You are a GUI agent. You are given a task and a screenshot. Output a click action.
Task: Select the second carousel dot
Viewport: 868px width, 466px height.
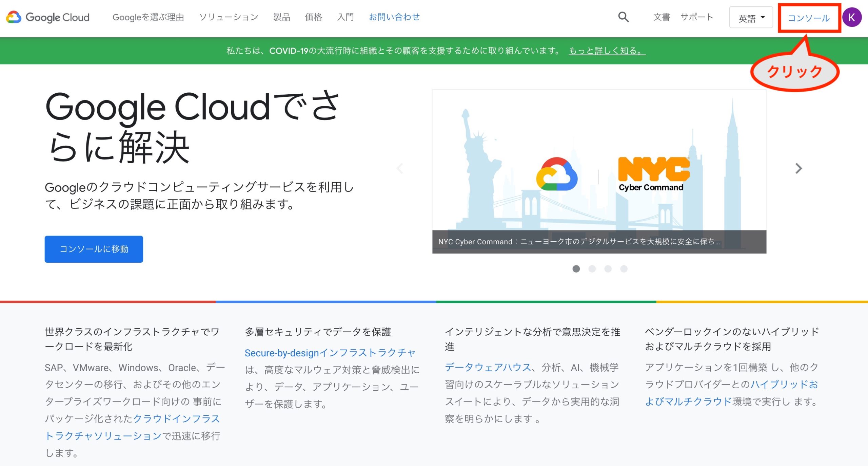pos(592,269)
